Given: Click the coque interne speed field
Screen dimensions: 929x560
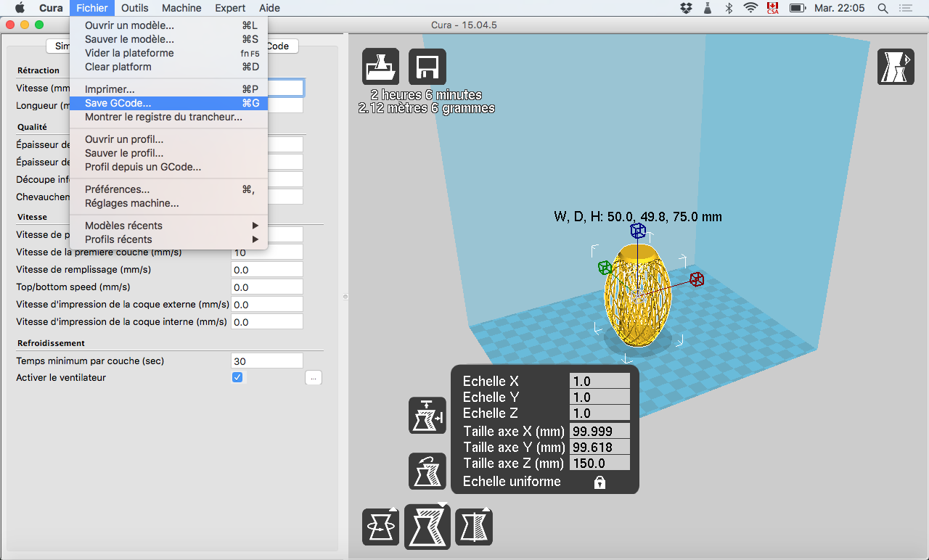Looking at the screenshot, I should coord(266,321).
